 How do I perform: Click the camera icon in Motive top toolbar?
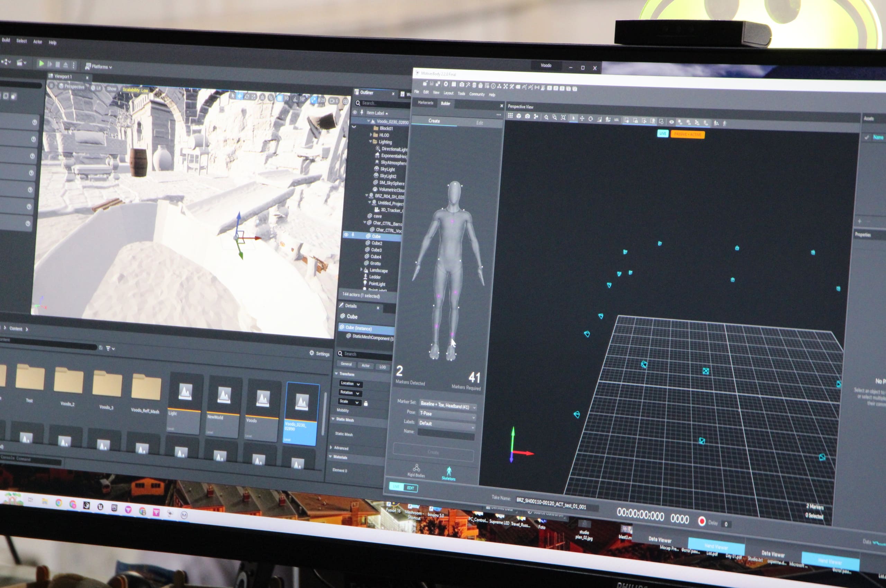point(462,84)
